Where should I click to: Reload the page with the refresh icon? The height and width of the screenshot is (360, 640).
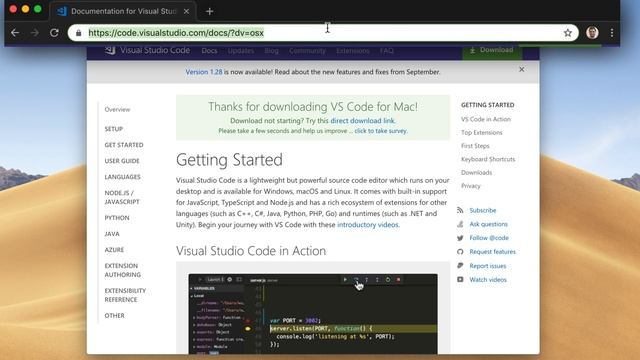pyautogui.click(x=54, y=33)
